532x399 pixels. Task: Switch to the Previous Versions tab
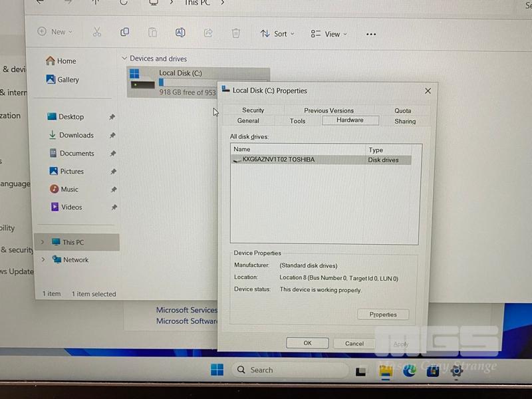coord(329,110)
